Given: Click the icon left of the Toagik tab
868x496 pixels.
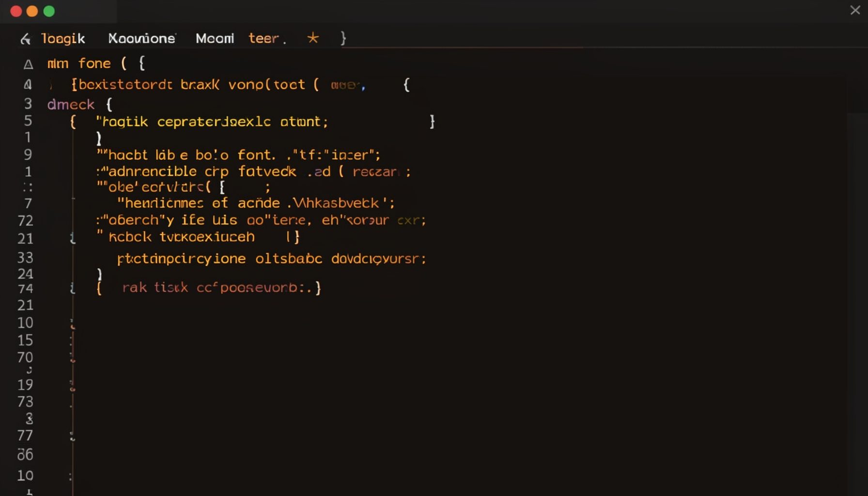Looking at the screenshot, I should (x=26, y=39).
